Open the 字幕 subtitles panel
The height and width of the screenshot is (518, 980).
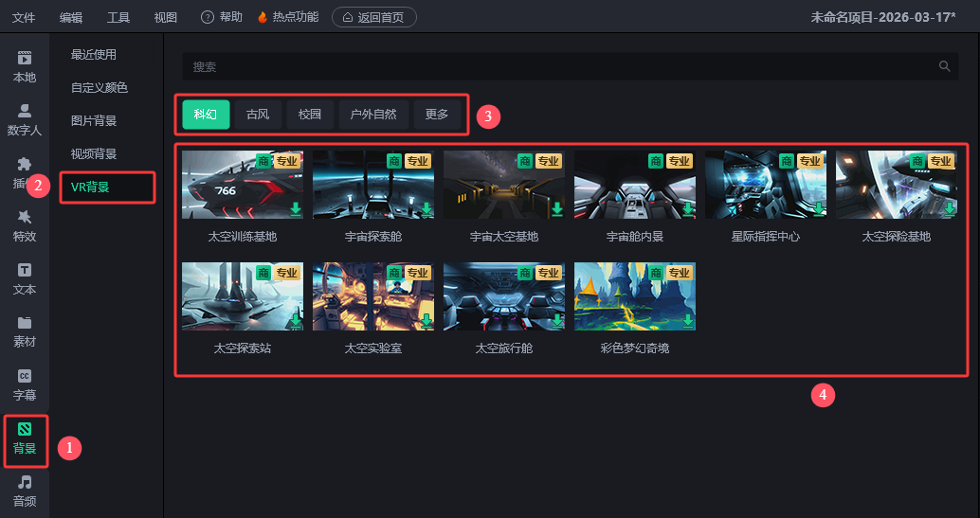(25, 384)
